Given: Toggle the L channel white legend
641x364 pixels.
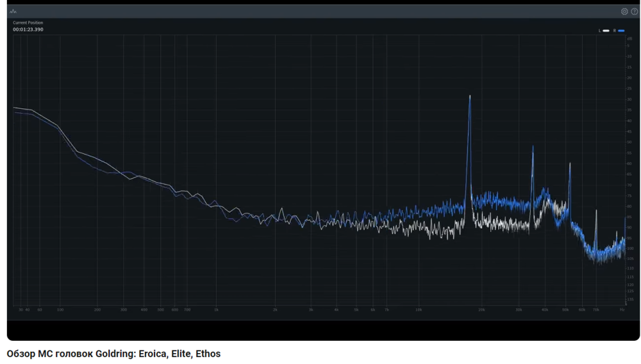Looking at the screenshot, I should click(600, 31).
